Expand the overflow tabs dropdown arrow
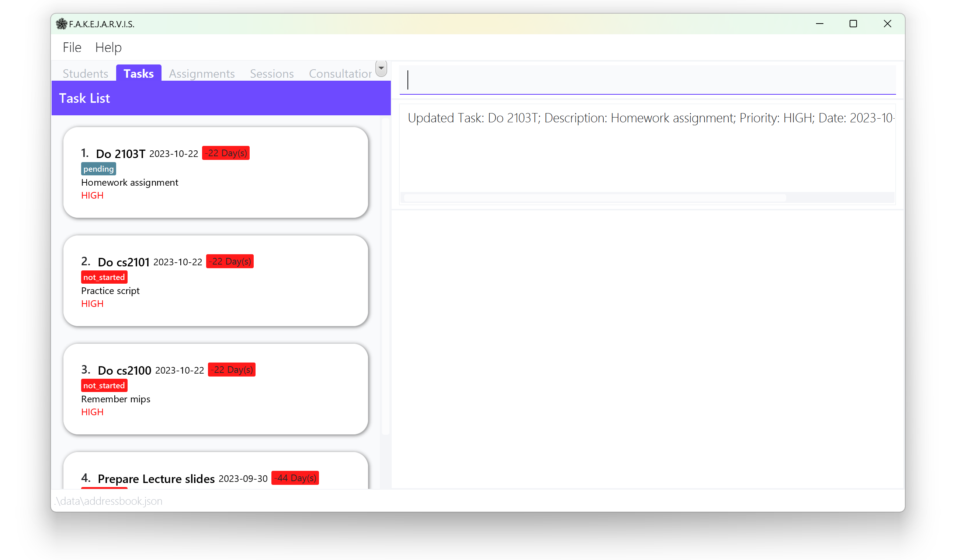Image resolution: width=958 pixels, height=560 pixels. click(381, 68)
